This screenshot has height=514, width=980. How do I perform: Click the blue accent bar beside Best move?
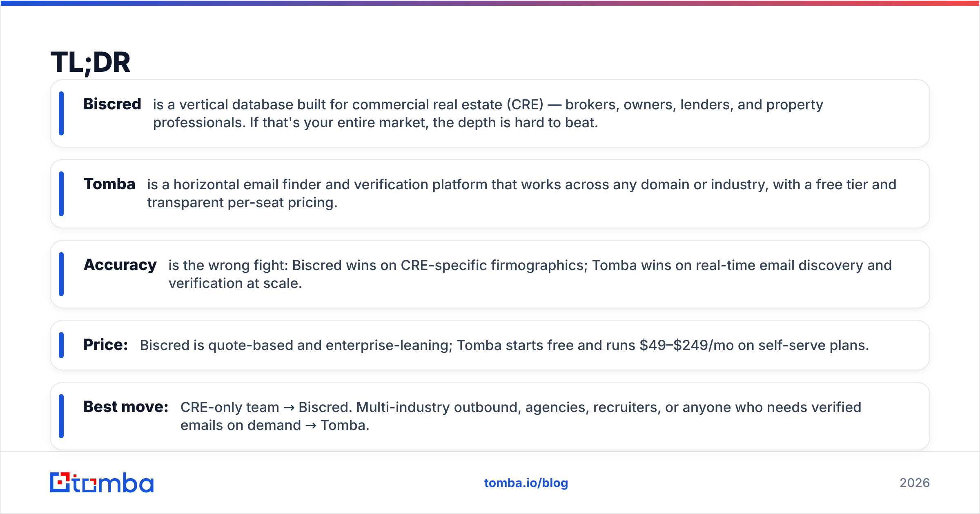[61, 416]
